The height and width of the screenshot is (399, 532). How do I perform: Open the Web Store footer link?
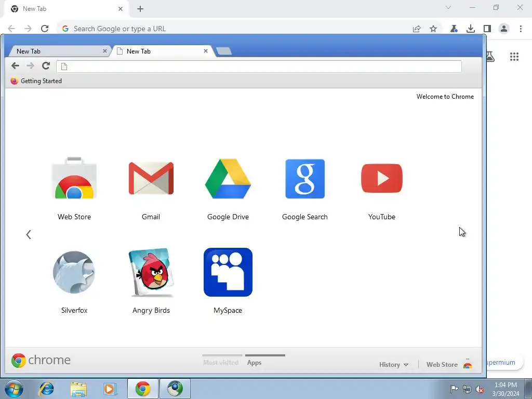(449, 365)
